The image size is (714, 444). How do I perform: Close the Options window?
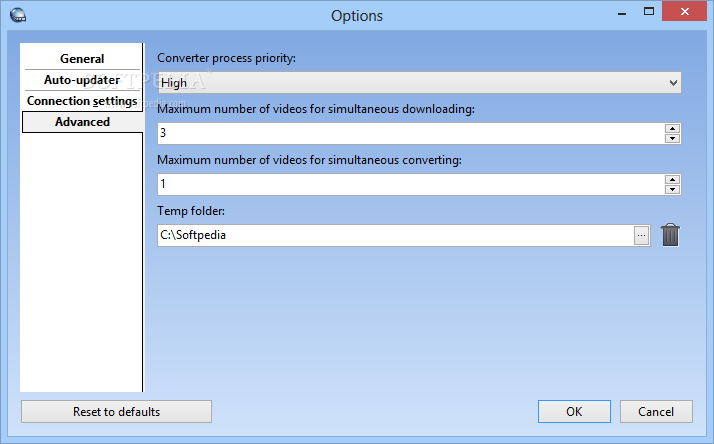coord(684,11)
